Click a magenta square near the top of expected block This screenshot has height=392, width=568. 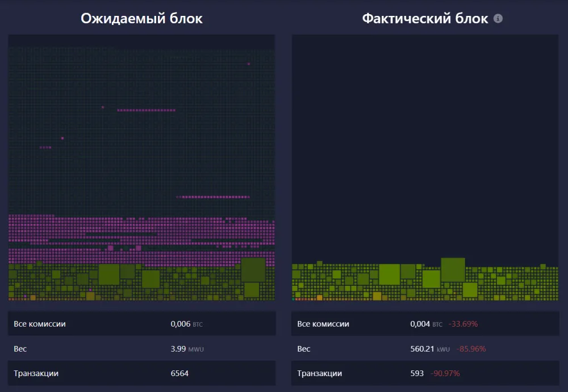pos(248,64)
